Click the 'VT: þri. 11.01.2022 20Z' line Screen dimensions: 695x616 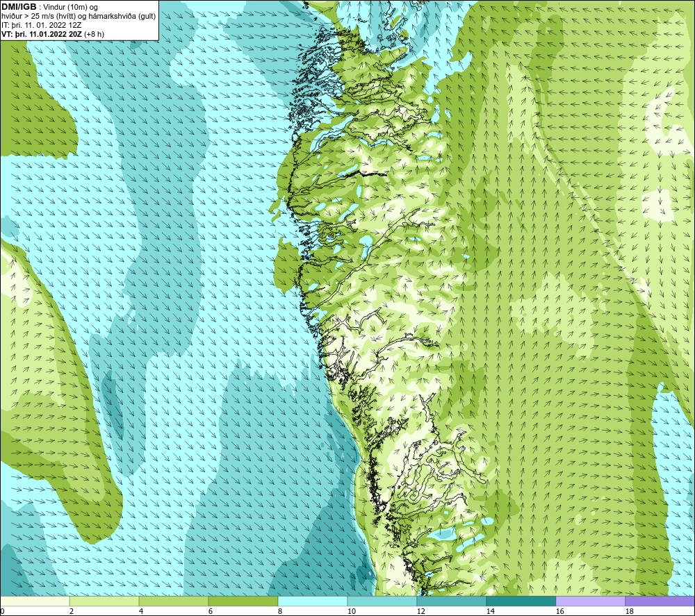coord(41,34)
